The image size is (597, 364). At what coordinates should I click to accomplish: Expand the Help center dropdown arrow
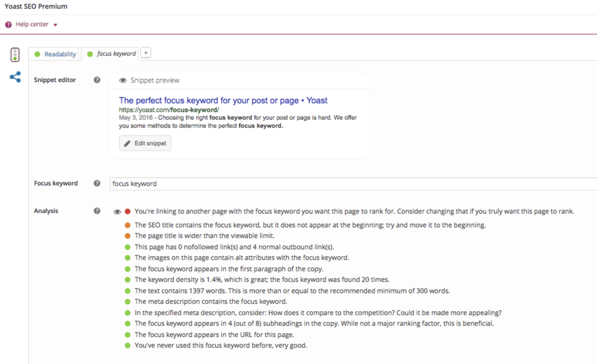55,25
